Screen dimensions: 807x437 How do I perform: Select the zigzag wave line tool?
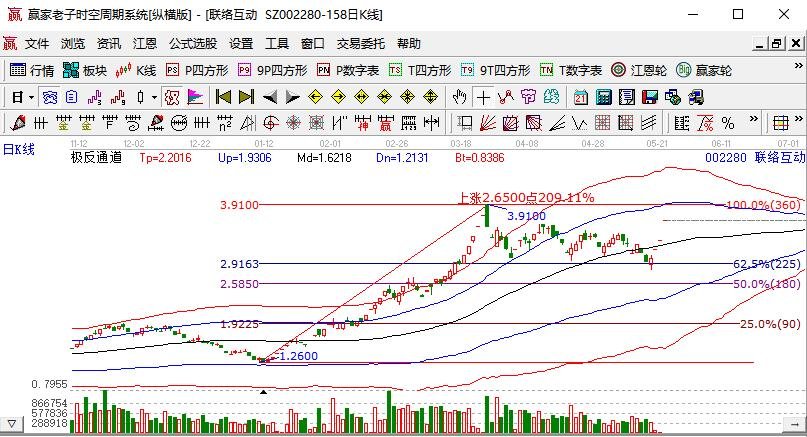[580, 123]
